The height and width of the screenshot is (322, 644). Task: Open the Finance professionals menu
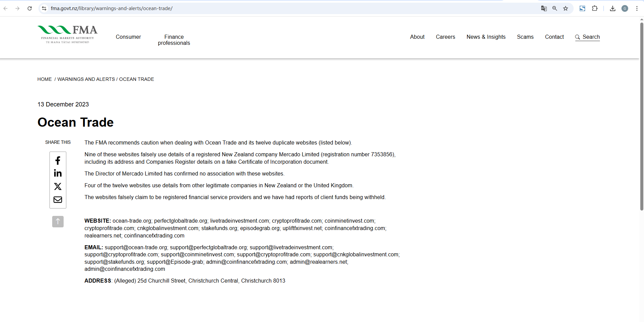[x=174, y=40]
